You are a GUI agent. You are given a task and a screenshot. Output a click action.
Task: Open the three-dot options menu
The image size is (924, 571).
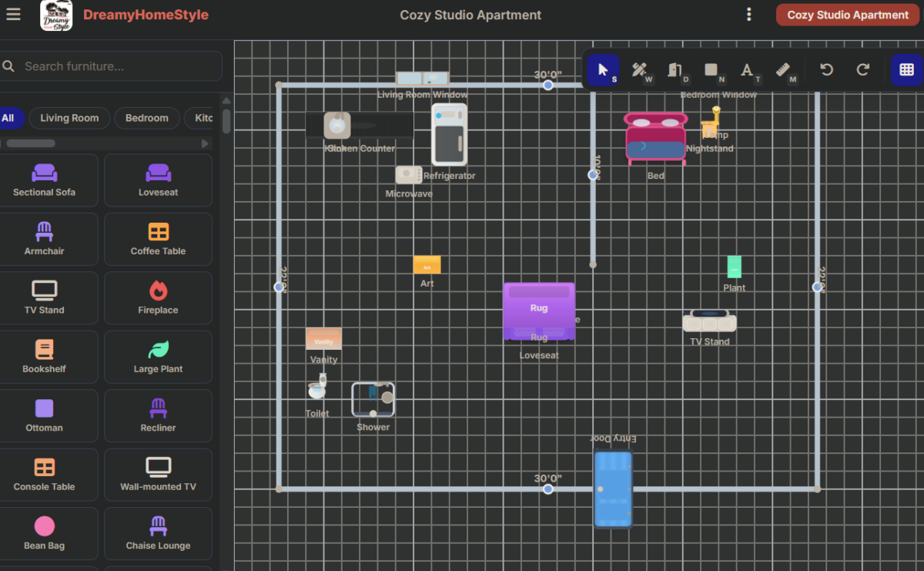(748, 15)
